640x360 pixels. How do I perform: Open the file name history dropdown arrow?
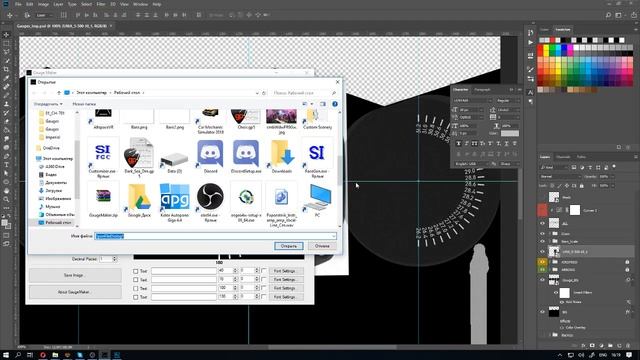[333, 236]
